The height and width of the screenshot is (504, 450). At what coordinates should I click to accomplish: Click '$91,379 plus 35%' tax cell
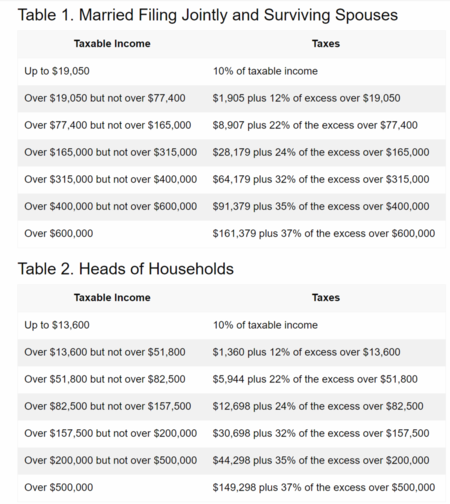click(321, 206)
